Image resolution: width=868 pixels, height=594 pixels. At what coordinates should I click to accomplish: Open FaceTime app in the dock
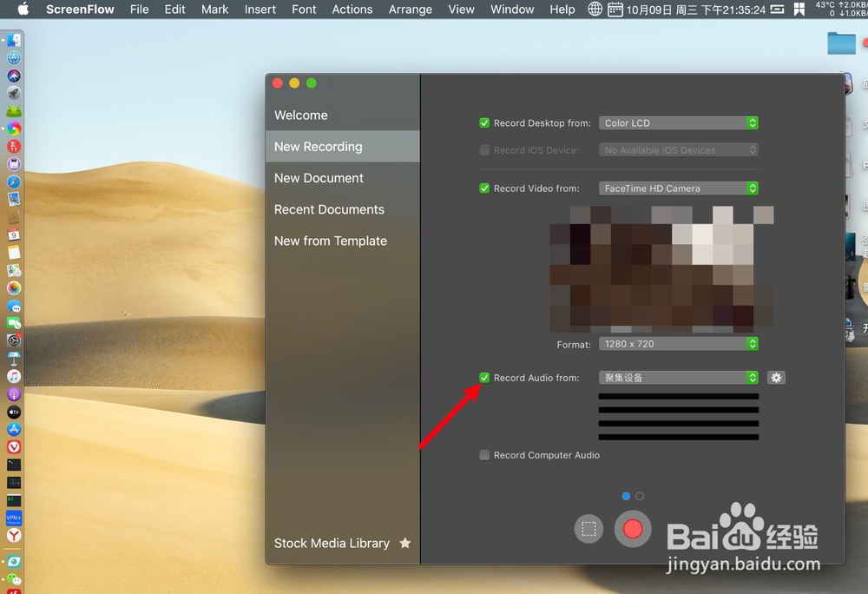coord(14,323)
